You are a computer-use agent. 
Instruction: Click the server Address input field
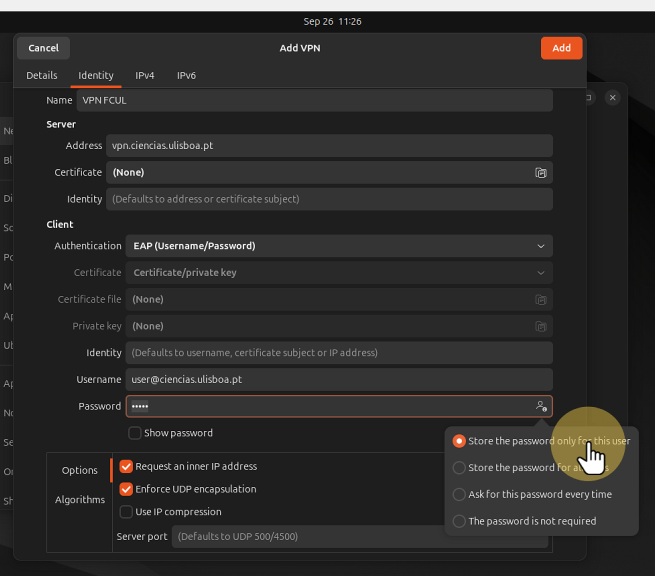coord(329,146)
